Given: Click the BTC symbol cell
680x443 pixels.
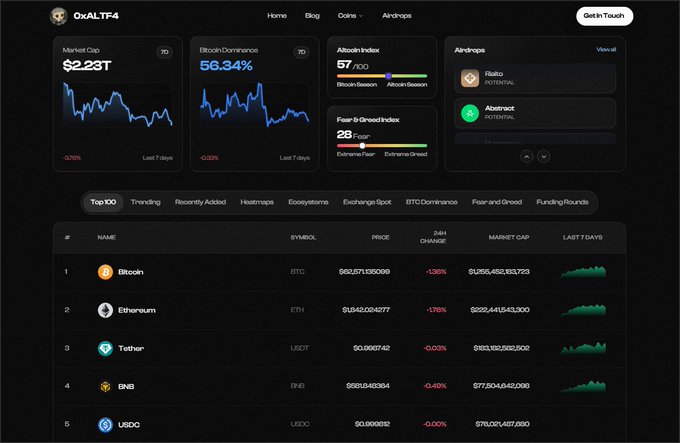Looking at the screenshot, I should click(298, 272).
